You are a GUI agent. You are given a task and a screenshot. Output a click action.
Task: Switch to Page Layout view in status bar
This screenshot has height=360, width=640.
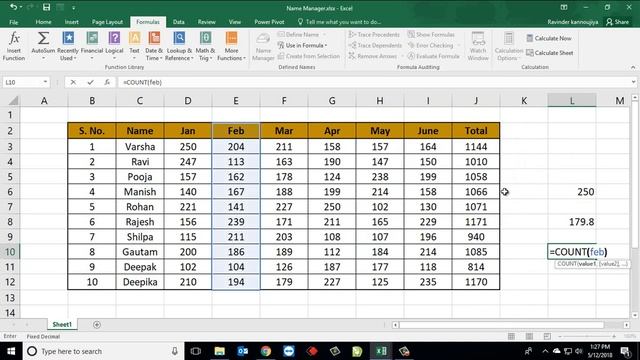point(529,336)
